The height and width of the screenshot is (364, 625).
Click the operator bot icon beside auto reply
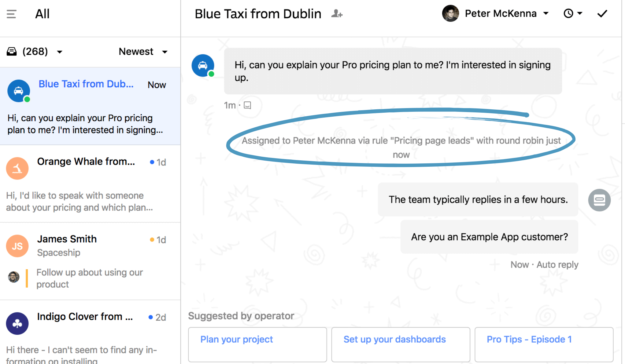click(599, 200)
